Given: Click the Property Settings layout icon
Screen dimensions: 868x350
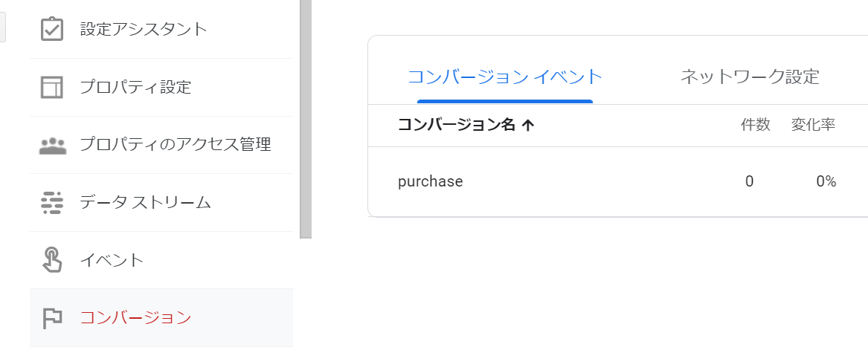Looking at the screenshot, I should pos(51,87).
